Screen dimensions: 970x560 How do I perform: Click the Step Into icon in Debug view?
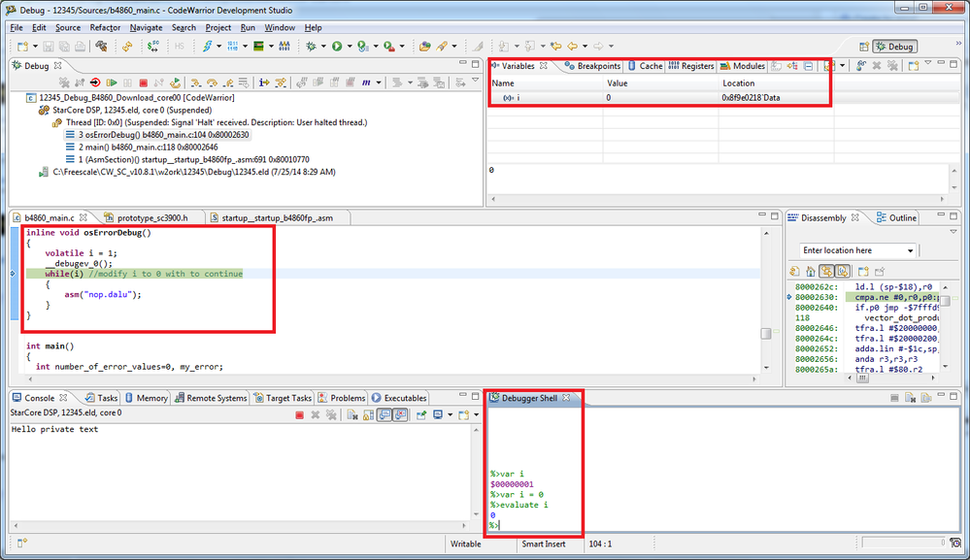pos(196,82)
